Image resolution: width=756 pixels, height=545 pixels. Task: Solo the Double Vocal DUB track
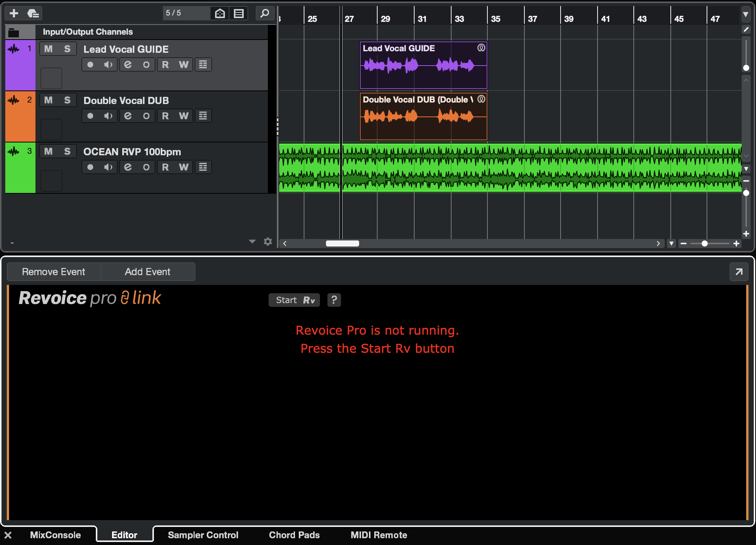pyautogui.click(x=67, y=100)
